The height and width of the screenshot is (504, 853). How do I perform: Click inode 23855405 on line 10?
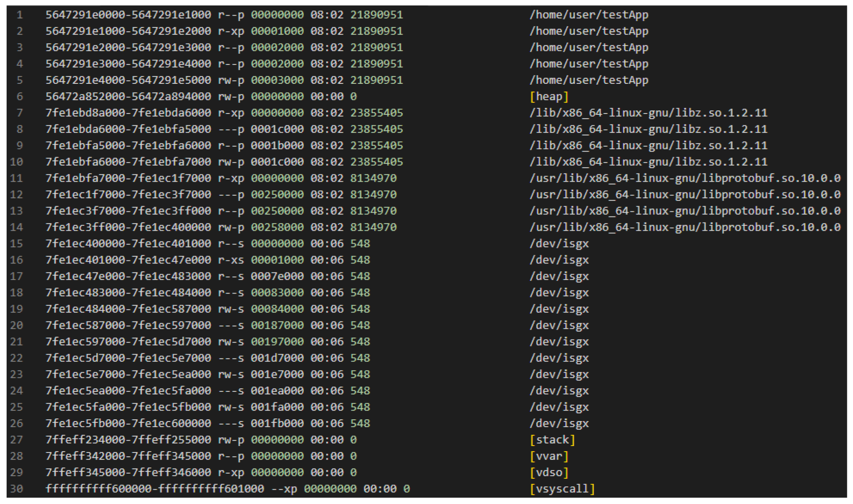(x=376, y=162)
